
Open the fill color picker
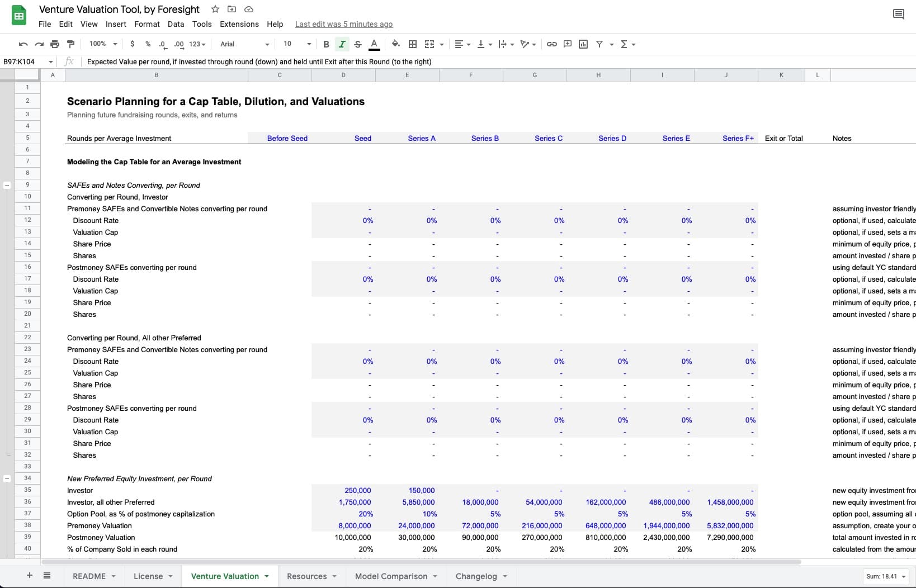click(396, 44)
